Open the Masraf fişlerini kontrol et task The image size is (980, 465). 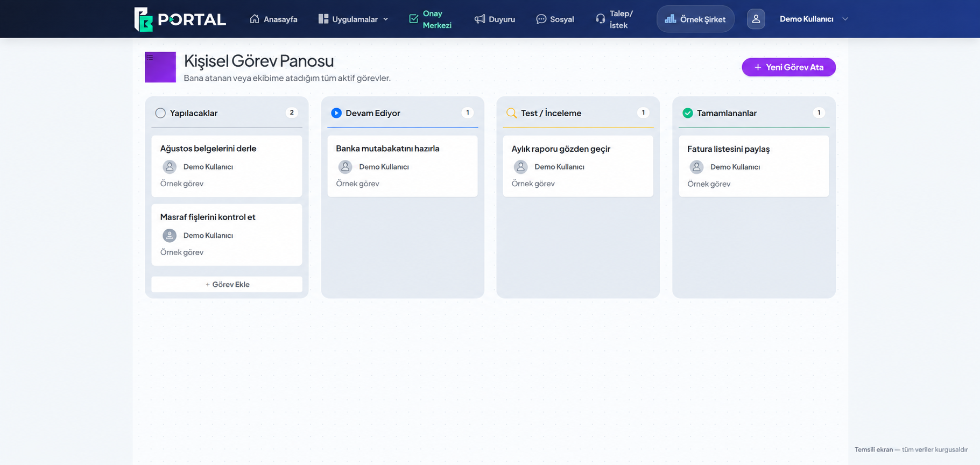click(x=227, y=235)
